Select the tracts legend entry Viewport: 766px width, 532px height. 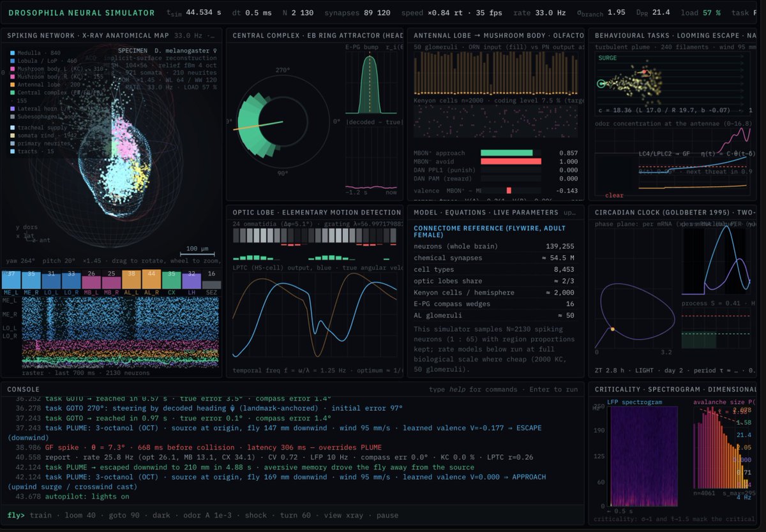click(32, 151)
